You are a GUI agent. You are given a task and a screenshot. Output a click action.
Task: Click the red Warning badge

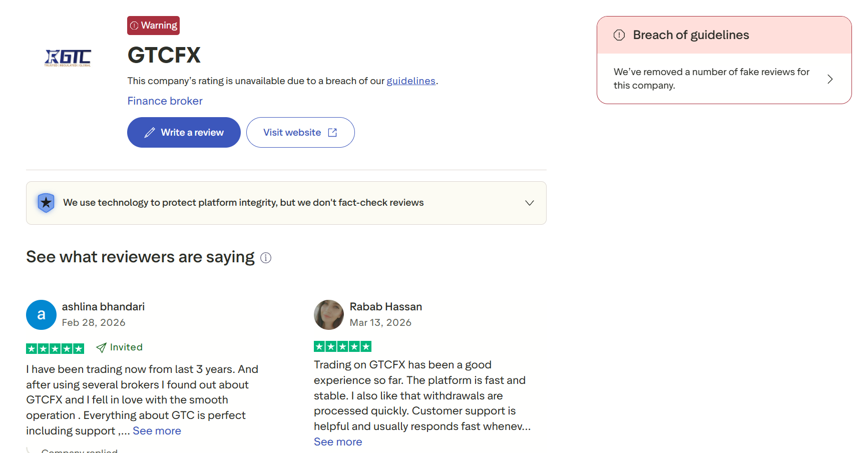click(153, 26)
